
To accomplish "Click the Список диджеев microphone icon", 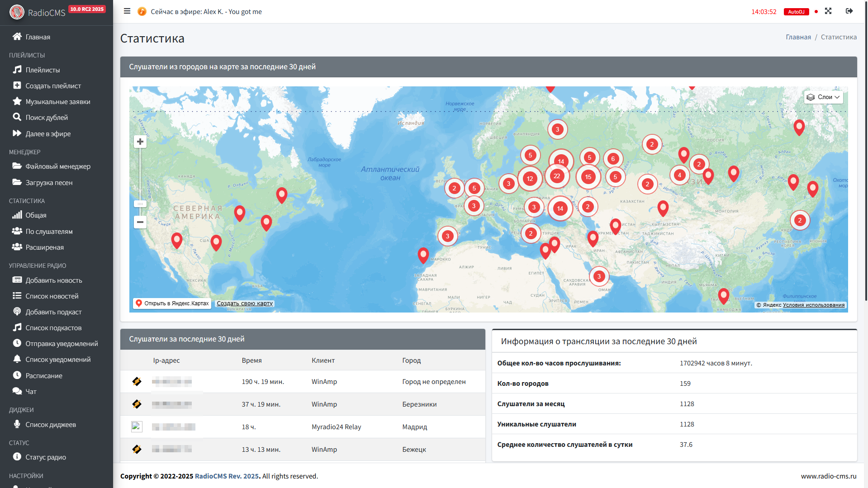I will click(x=17, y=424).
